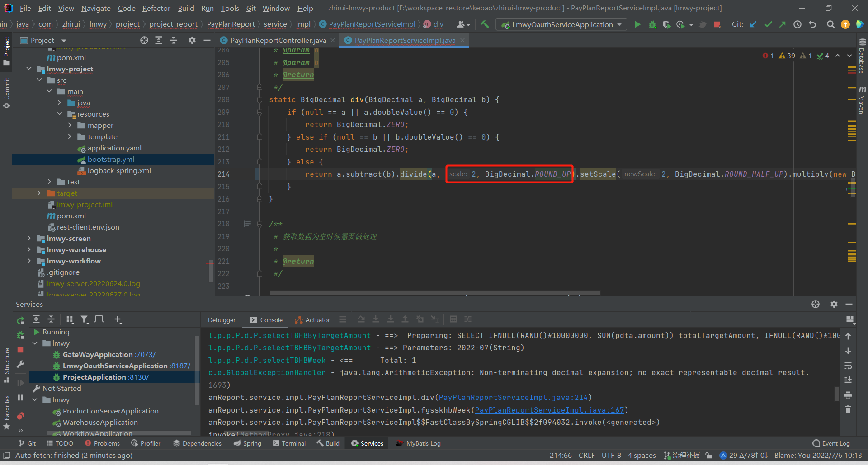Commit changes via the green checkmark Git icon
868x465 pixels.
(x=768, y=24)
